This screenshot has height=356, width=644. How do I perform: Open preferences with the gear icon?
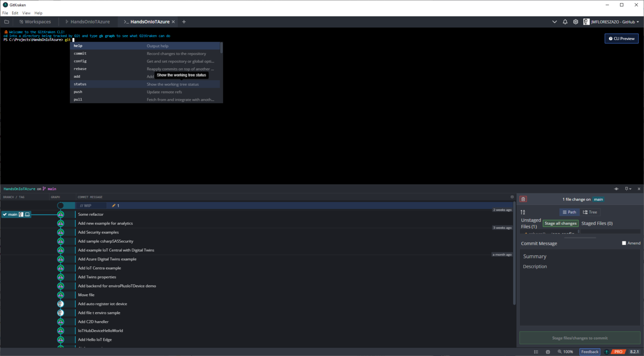tap(576, 22)
